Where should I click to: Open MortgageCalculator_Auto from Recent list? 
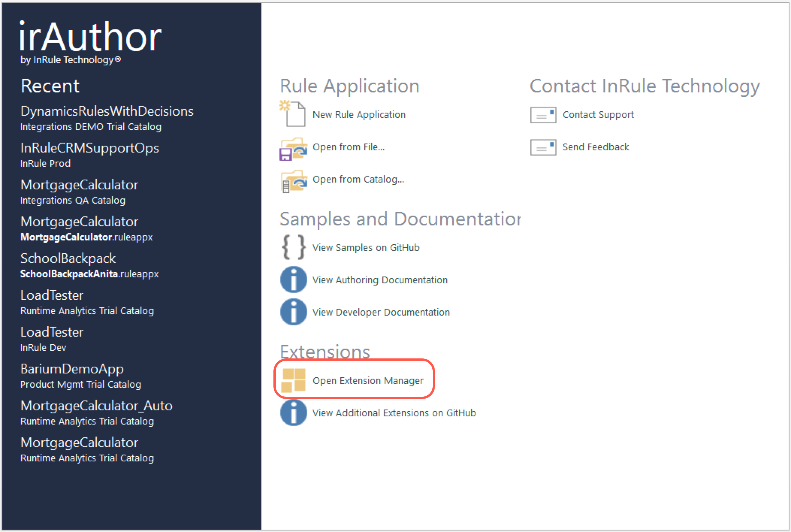click(x=97, y=406)
